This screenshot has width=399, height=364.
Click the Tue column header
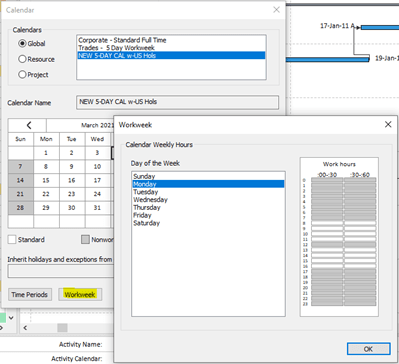tap(72, 139)
